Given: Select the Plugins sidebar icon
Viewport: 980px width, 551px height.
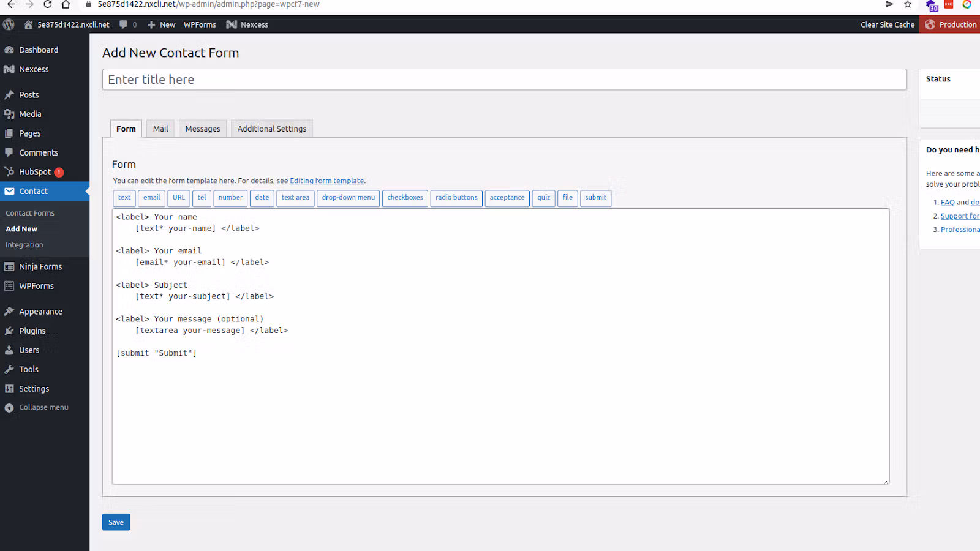Looking at the screenshot, I should click(x=10, y=331).
